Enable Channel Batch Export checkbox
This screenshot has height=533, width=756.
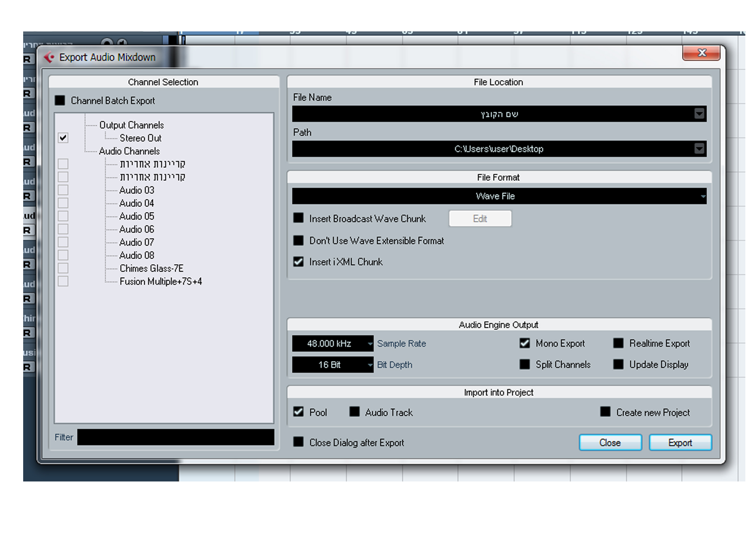pos(60,101)
